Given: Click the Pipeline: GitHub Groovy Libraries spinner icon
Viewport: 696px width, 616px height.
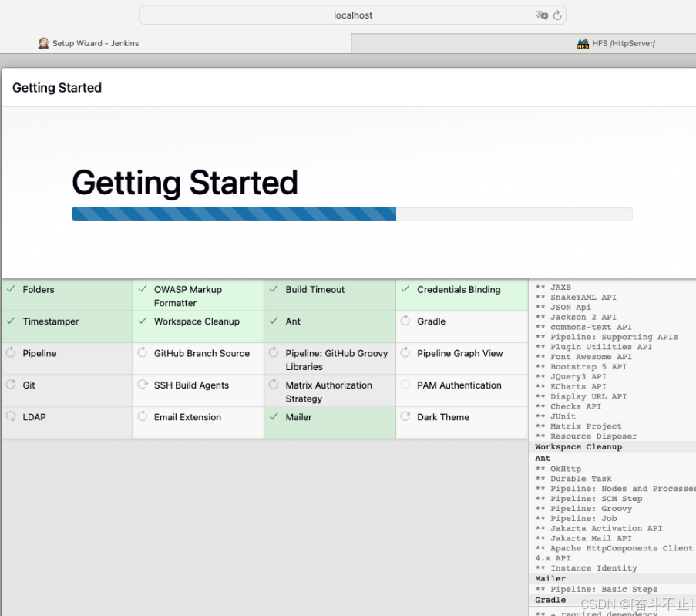Looking at the screenshot, I should click(x=274, y=352).
